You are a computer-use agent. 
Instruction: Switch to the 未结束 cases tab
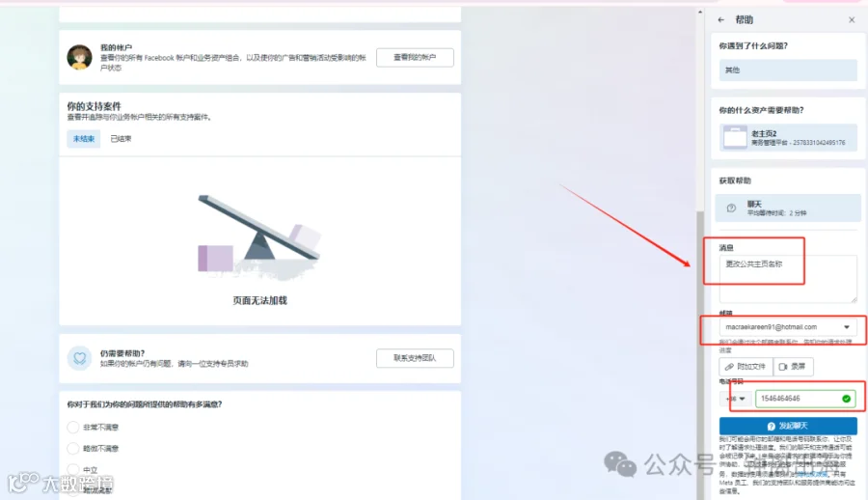[x=84, y=139]
